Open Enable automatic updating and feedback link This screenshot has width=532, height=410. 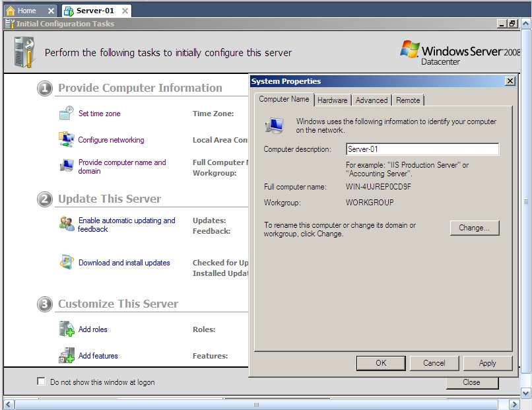pyautogui.click(x=127, y=224)
